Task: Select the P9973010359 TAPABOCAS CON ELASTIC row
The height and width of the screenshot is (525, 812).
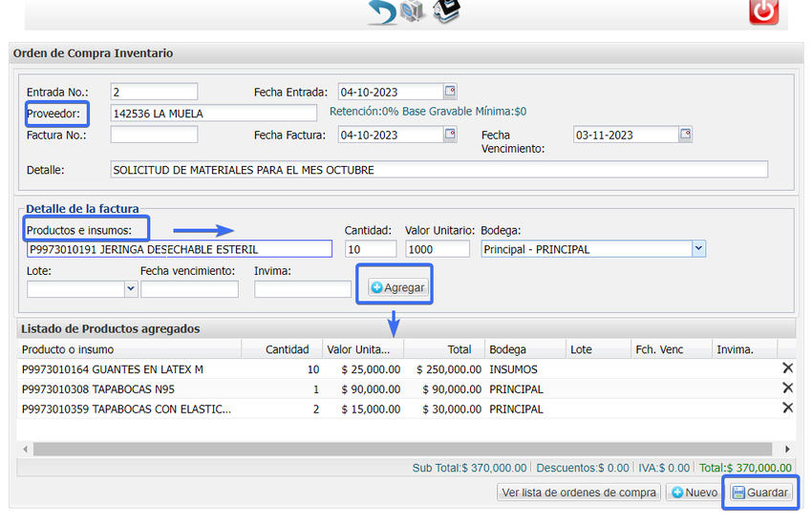Action: pyautogui.click(x=407, y=409)
